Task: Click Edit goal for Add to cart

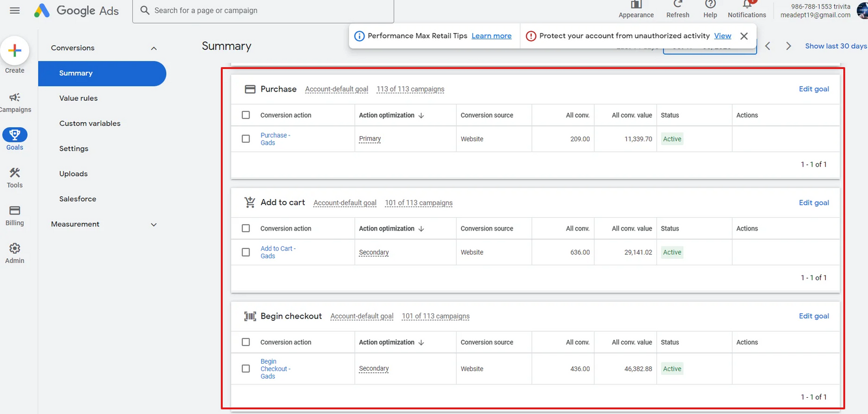Action: point(814,203)
